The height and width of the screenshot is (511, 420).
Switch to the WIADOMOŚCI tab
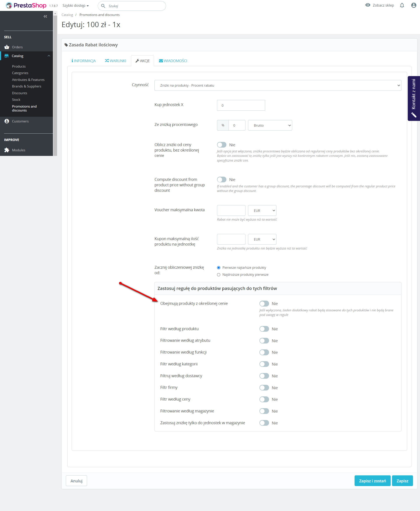(x=173, y=61)
